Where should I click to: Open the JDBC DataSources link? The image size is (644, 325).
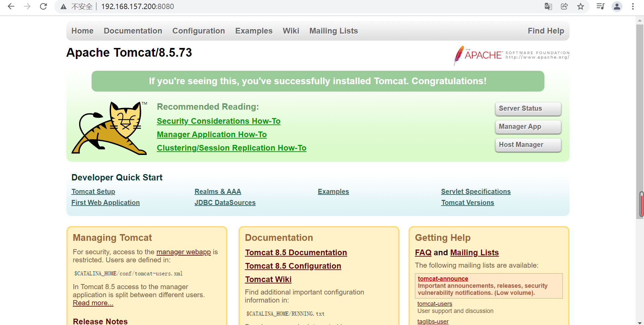(x=225, y=203)
